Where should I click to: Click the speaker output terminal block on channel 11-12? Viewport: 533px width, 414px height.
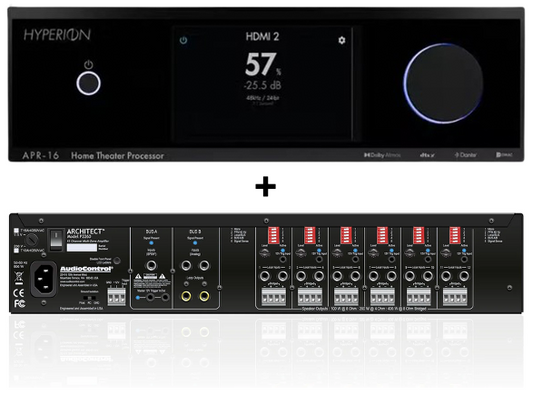click(455, 296)
